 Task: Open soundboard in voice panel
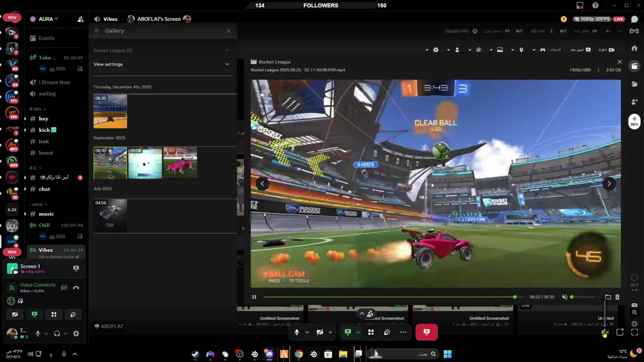(73, 314)
